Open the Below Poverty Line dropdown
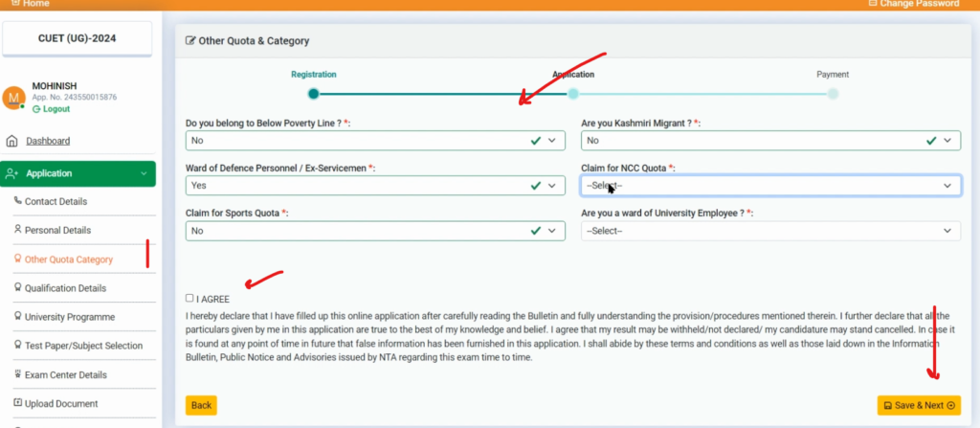Viewport: 980px width, 428px height. 375,141
